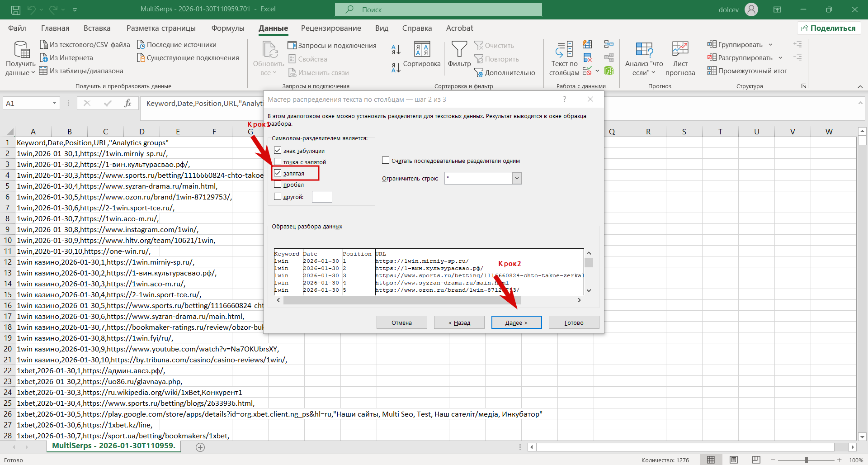Tick treat consecutive delimiters as one
This screenshot has height=465, width=868.
click(x=386, y=161)
